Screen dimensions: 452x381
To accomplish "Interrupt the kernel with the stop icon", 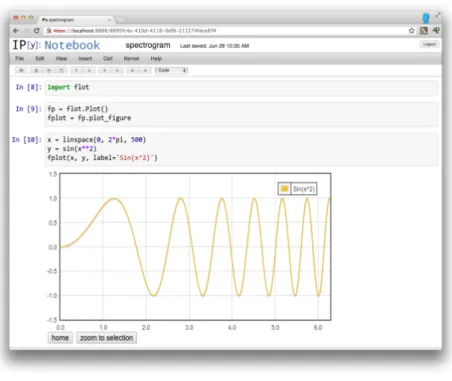I will point(145,70).
